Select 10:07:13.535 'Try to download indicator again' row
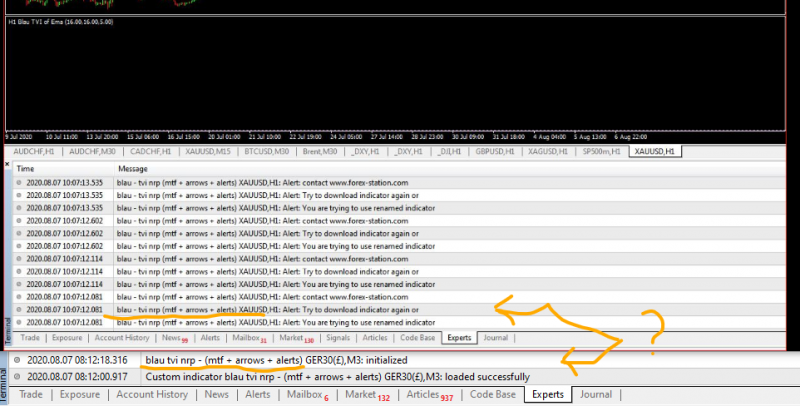This screenshot has height=406, width=800. pos(399,195)
